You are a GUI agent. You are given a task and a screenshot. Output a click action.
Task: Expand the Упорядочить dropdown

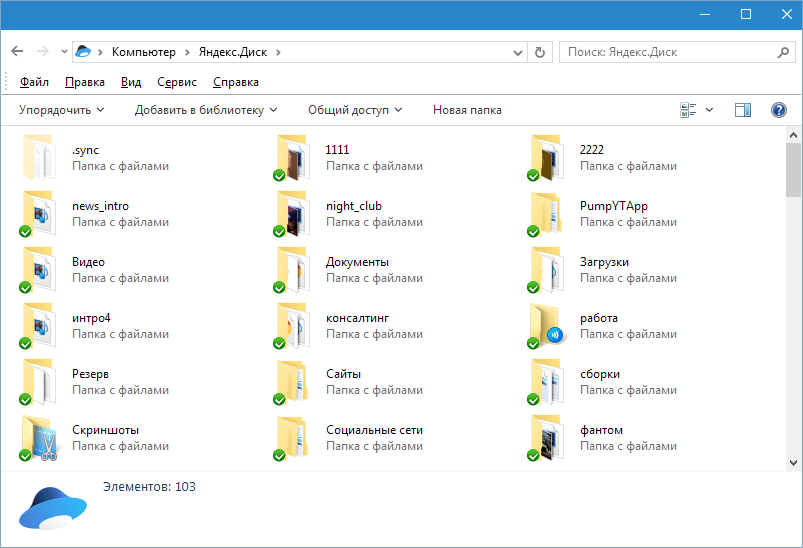(x=61, y=110)
